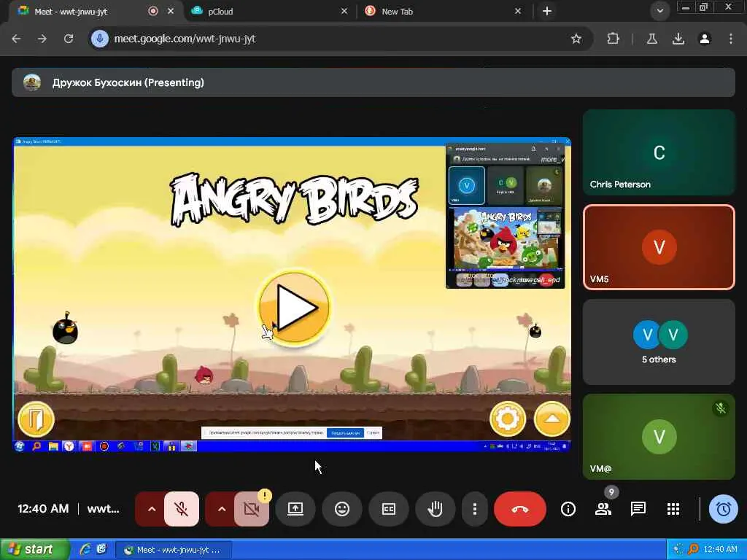Open the Chrome Labs flask icon
This screenshot has height=560, width=747.
click(x=651, y=39)
